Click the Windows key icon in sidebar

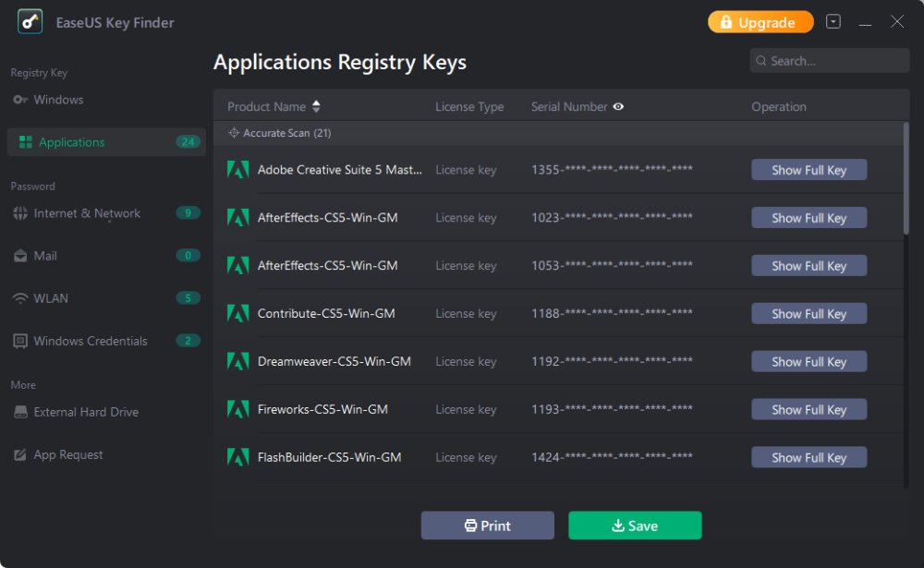point(20,100)
